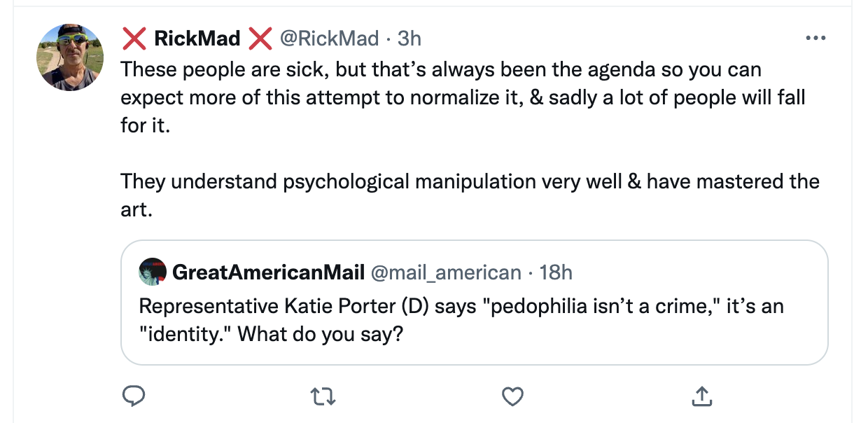The width and height of the screenshot is (868, 423).
Task: Click "What do you say?" in the quoted tweet
Action: [321, 333]
